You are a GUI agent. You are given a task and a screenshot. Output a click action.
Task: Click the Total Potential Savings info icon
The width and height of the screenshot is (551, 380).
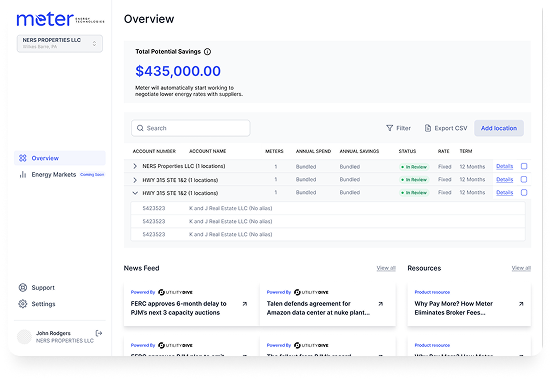(207, 52)
